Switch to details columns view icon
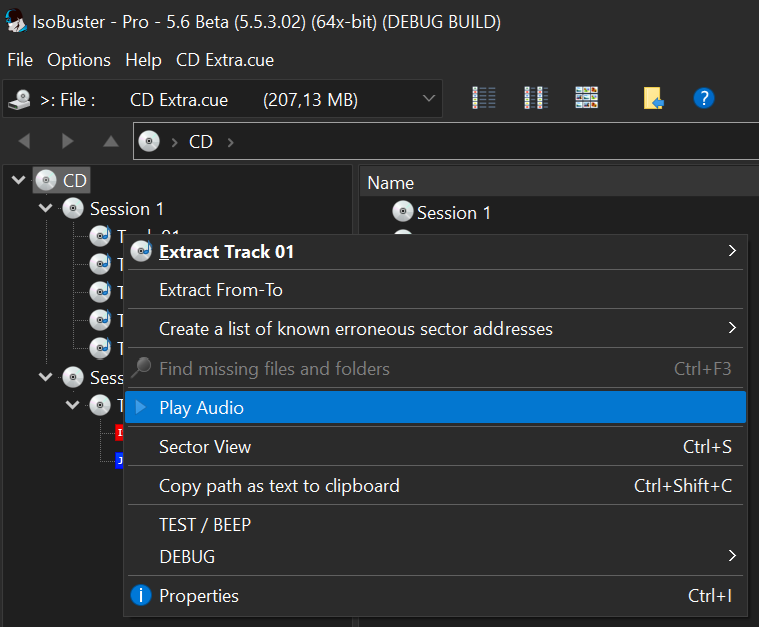Viewport: 759px width, 627px height. pos(536,98)
